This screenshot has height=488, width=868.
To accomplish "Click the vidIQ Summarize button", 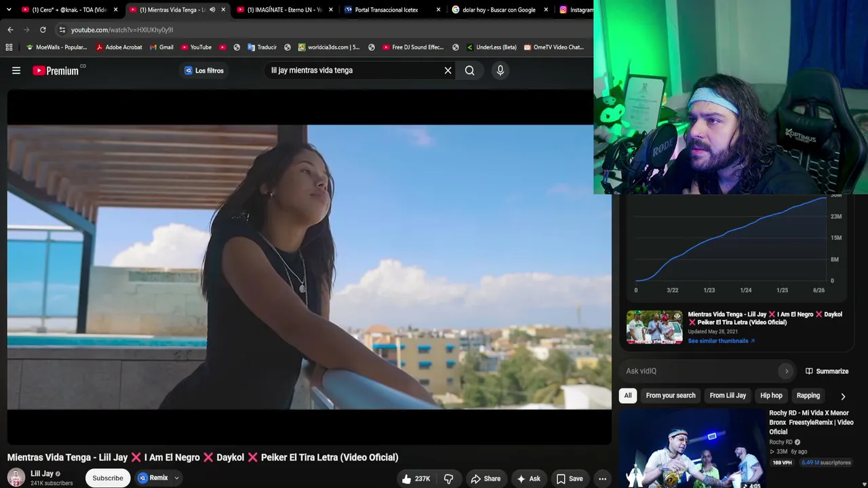I will [x=827, y=371].
